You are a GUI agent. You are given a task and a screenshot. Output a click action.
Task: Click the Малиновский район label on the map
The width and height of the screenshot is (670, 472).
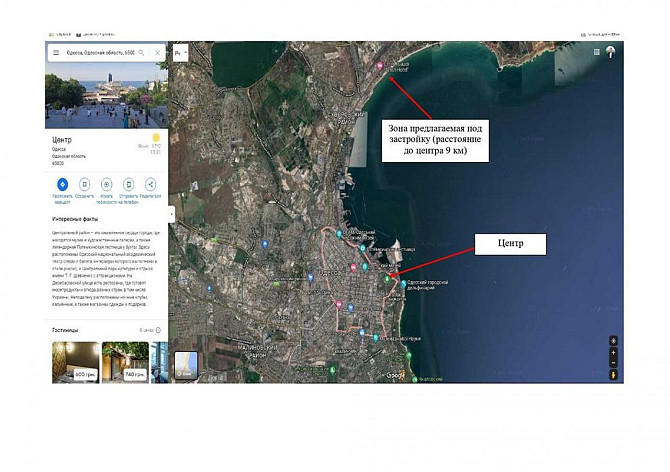point(257,352)
